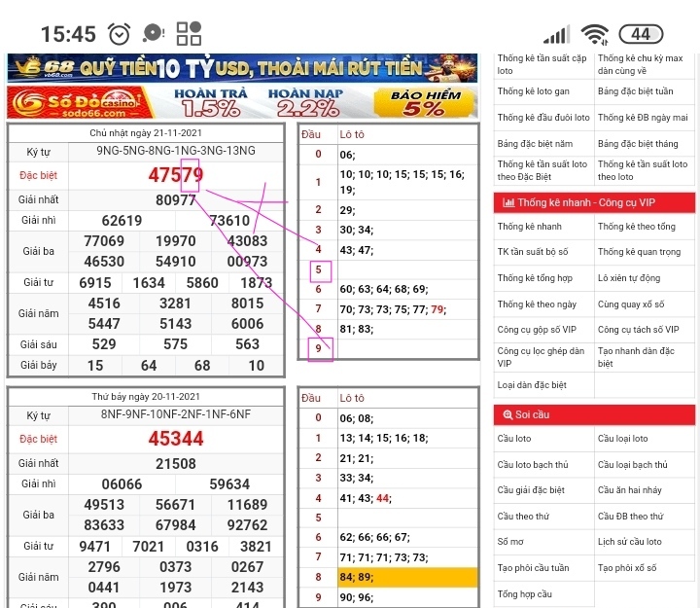Click the date header Thứ bảy ngày 20-11-2021

pos(146,396)
